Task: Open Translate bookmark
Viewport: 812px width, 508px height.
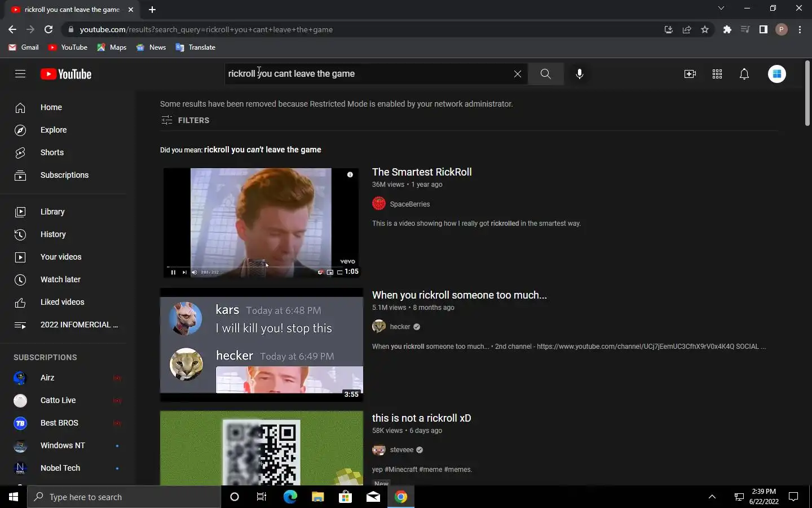Action: [196, 47]
